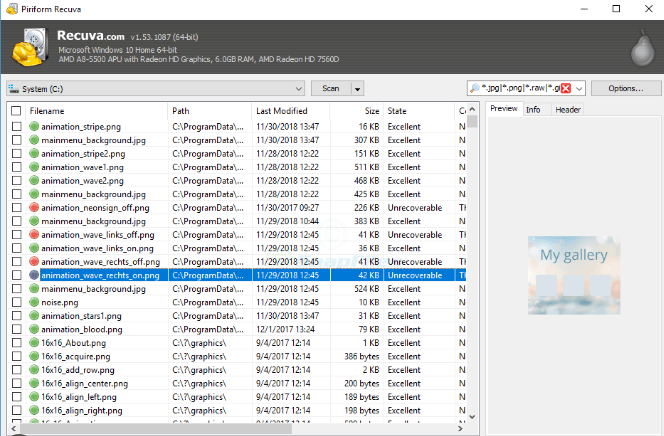664x436 pixels.
Task: Click the Scan button
Action: point(330,88)
